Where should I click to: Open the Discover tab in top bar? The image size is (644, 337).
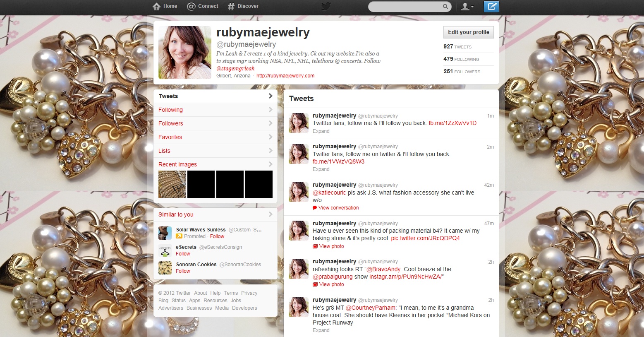243,6
